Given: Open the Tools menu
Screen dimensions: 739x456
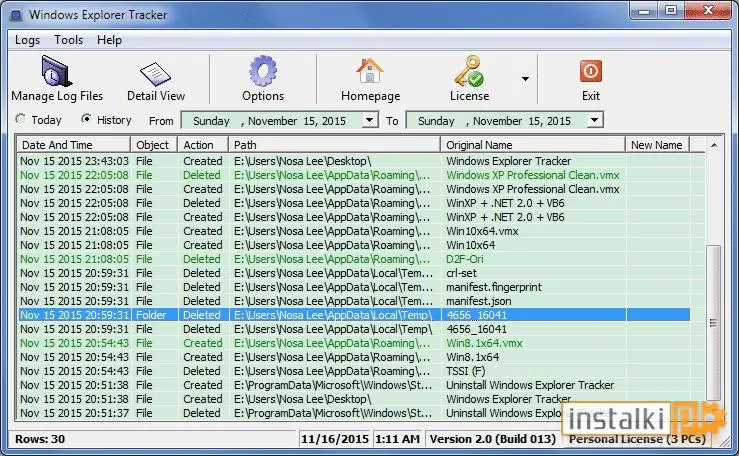Looking at the screenshot, I should click(x=68, y=40).
